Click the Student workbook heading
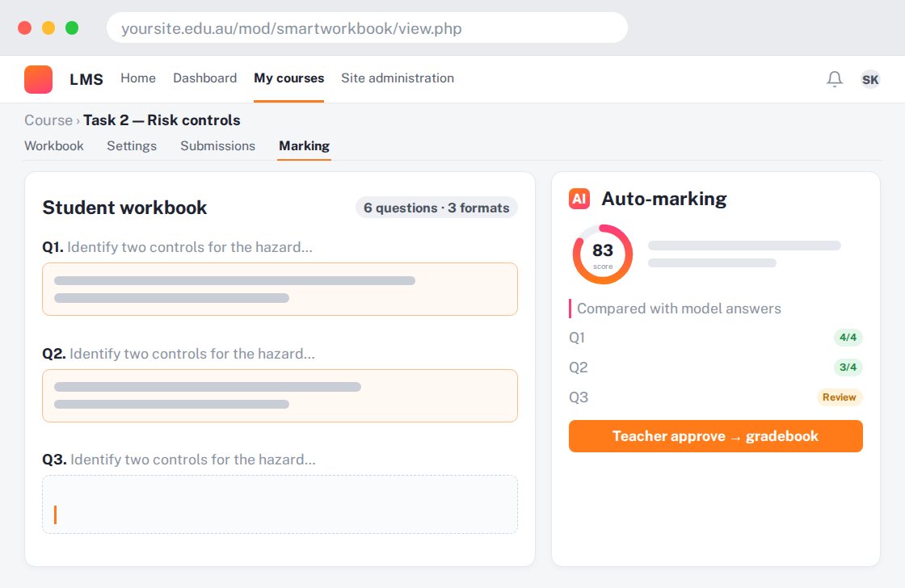 124,208
